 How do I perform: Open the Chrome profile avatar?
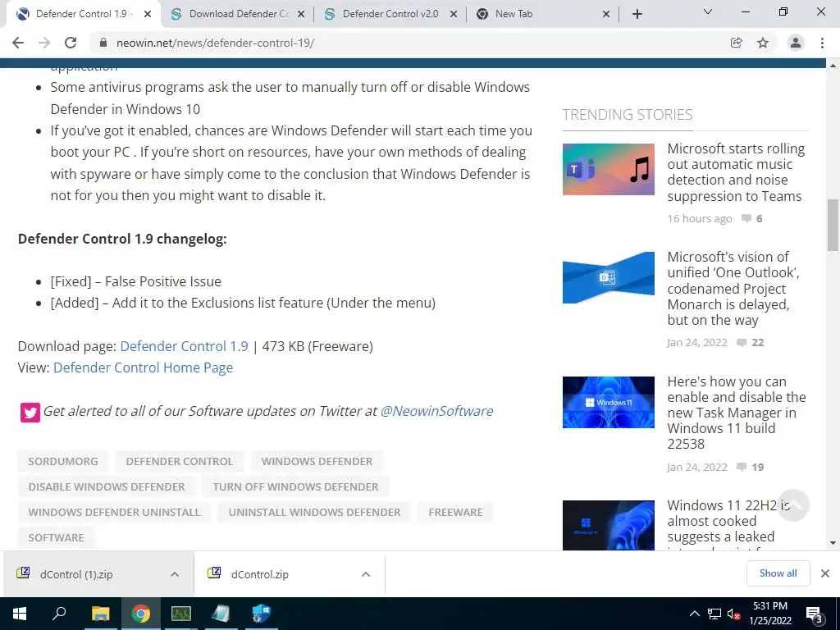point(796,43)
